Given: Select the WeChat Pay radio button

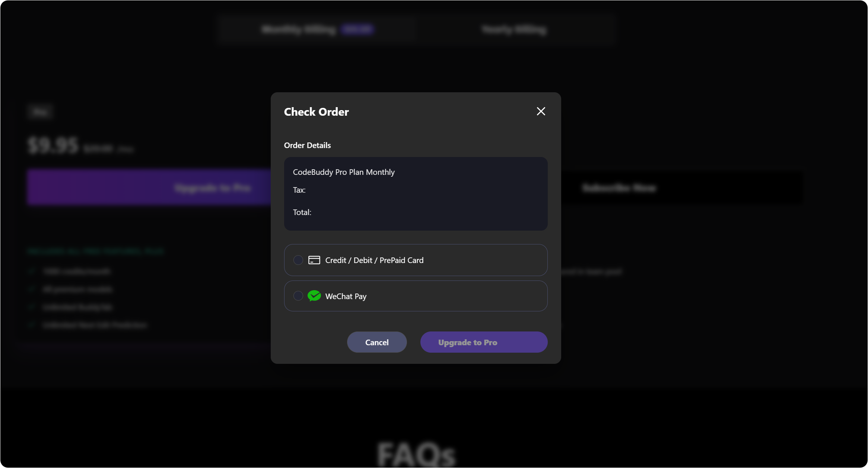Looking at the screenshot, I should [x=298, y=296].
